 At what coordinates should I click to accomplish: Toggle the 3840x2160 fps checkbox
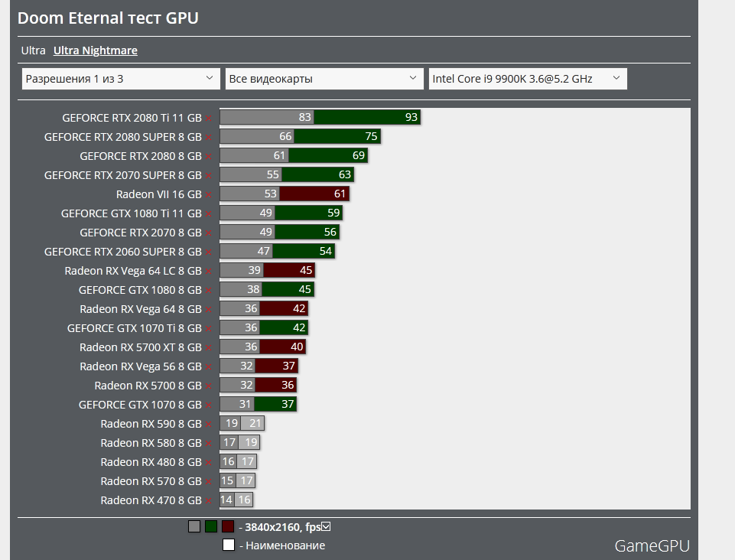coord(327,526)
